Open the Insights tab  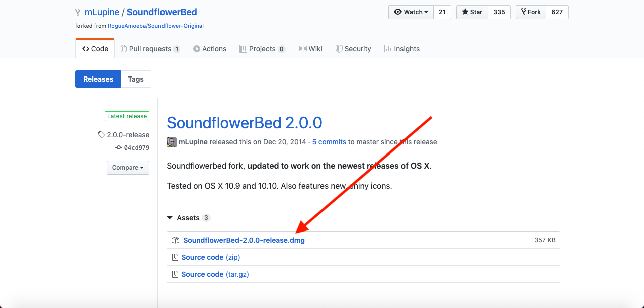tap(401, 49)
